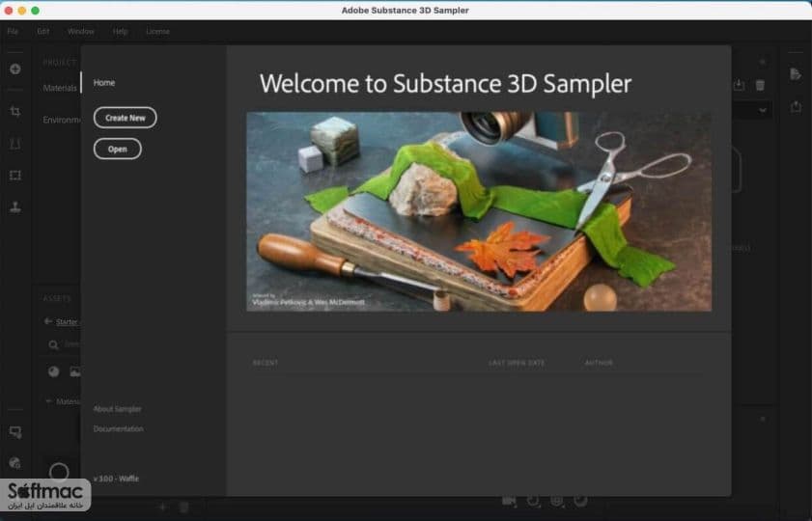This screenshot has height=521, width=812.
Task: Open the File menu
Action: [x=13, y=32]
